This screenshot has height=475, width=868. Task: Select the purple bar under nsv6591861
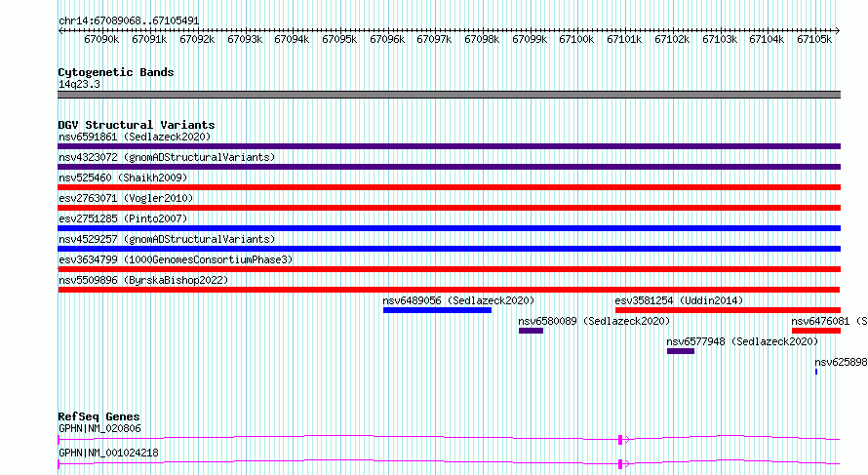(449, 146)
